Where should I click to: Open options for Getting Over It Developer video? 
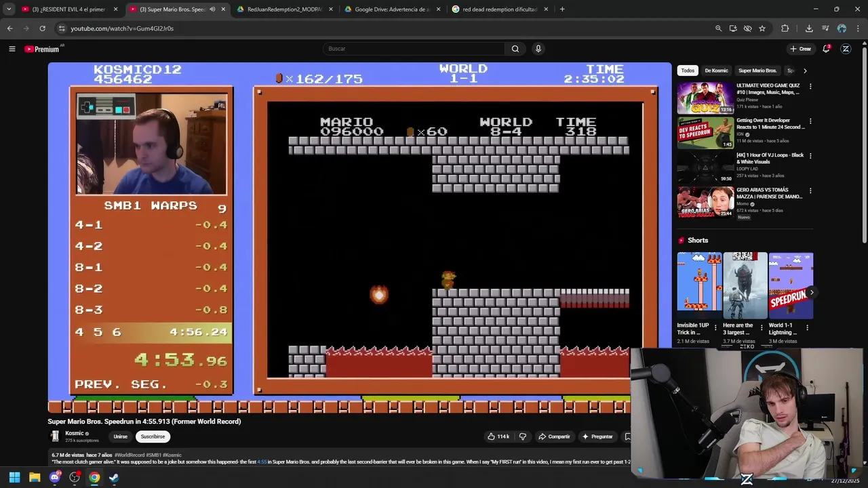[x=810, y=121]
